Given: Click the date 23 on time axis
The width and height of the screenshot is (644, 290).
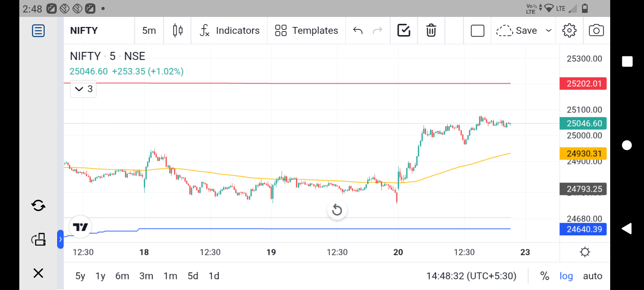Looking at the screenshot, I should click(x=525, y=252).
